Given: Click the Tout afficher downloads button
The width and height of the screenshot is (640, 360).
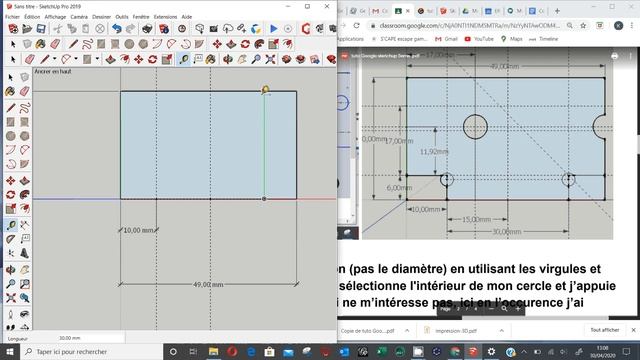Looking at the screenshot, I should [604, 330].
